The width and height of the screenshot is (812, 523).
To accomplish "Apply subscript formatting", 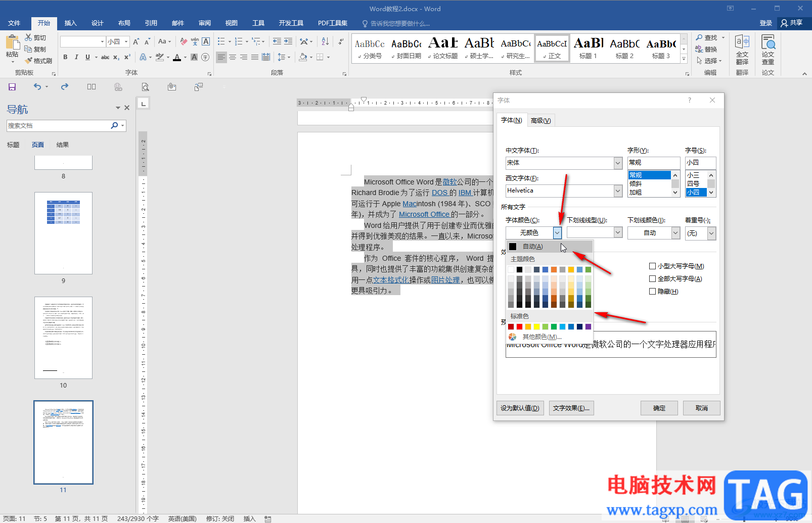I will pos(116,57).
